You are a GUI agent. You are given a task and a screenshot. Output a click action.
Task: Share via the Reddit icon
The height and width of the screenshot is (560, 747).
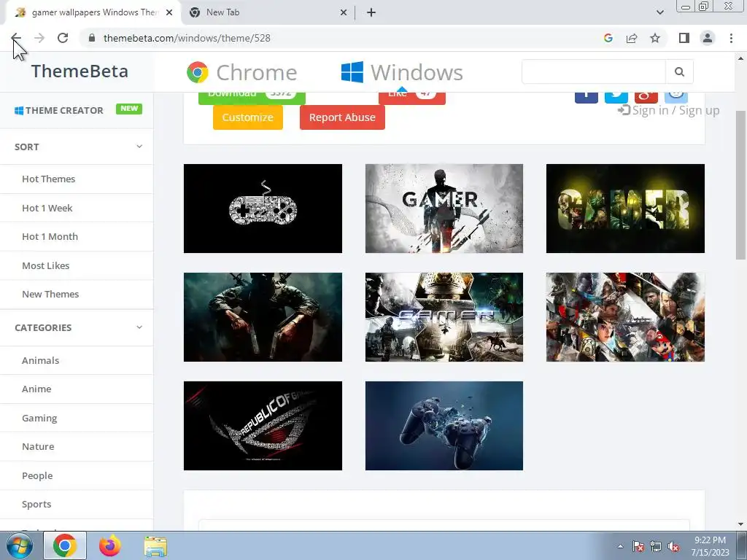(676, 96)
